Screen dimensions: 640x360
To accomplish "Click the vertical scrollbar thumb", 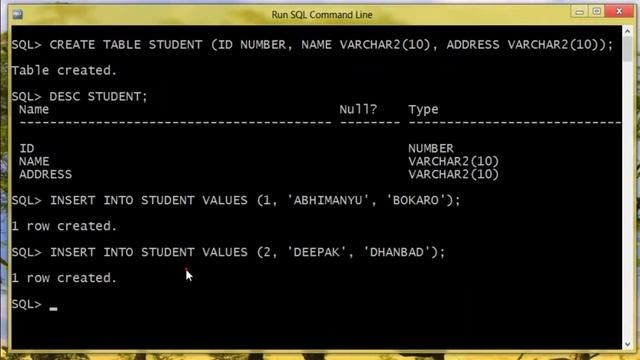I will (627, 49).
